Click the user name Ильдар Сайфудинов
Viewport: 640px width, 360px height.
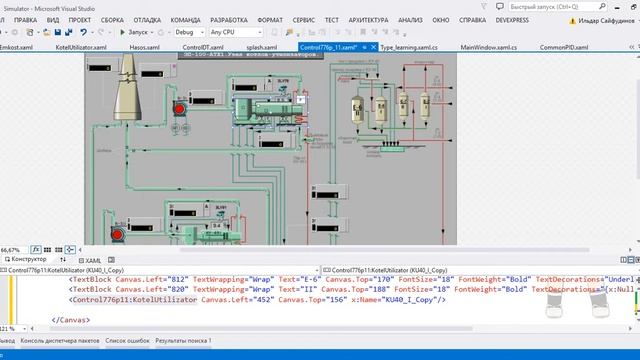coord(606,21)
